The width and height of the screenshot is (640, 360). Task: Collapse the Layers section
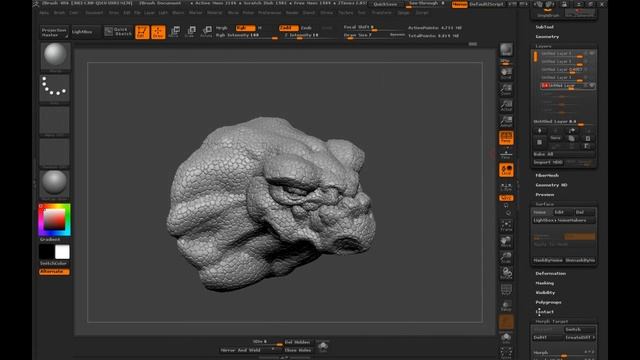544,46
